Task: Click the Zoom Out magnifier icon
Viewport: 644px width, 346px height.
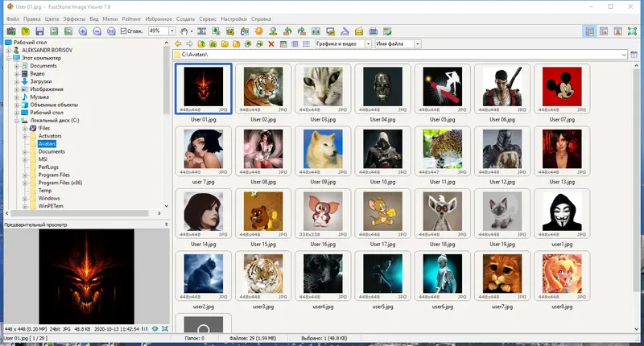Action: pos(97,31)
